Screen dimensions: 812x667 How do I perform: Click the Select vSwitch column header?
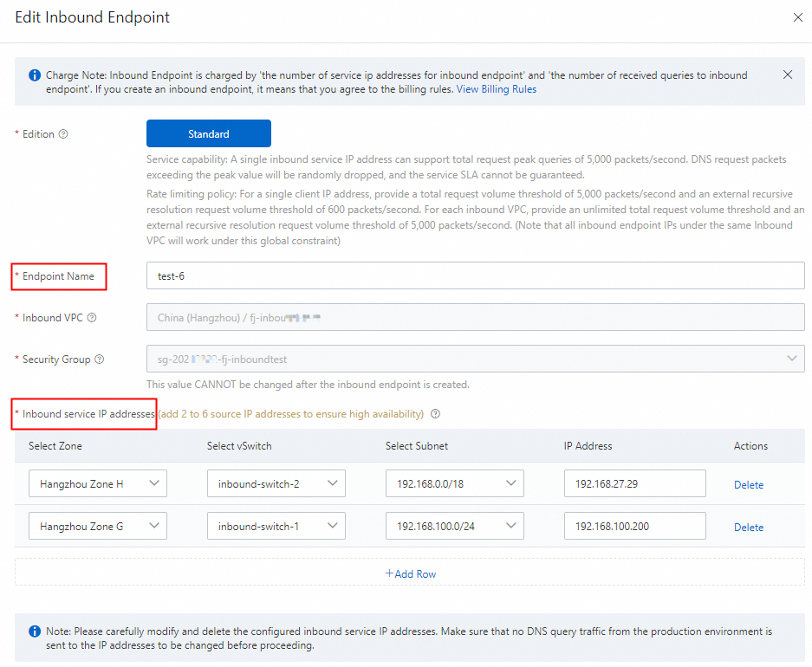(x=239, y=446)
